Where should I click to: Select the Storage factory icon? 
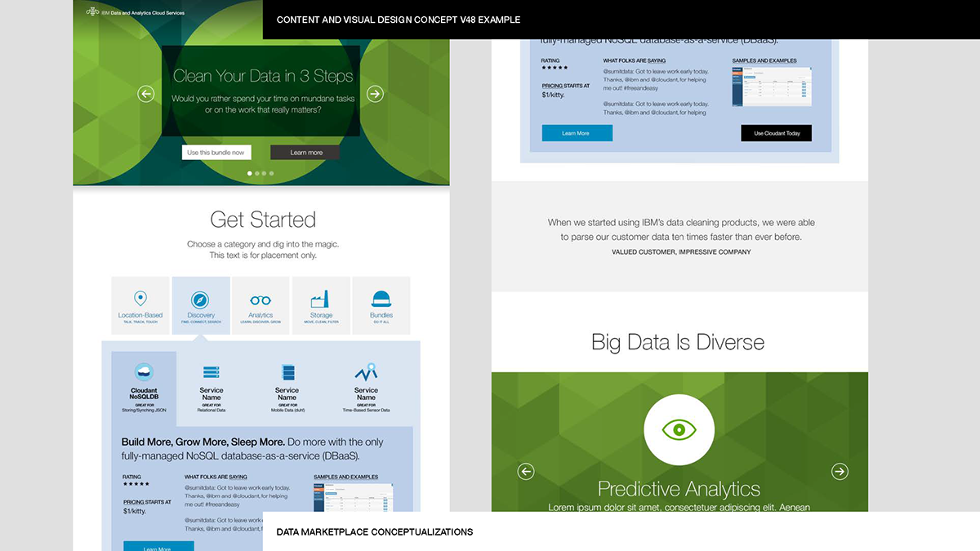point(321,299)
